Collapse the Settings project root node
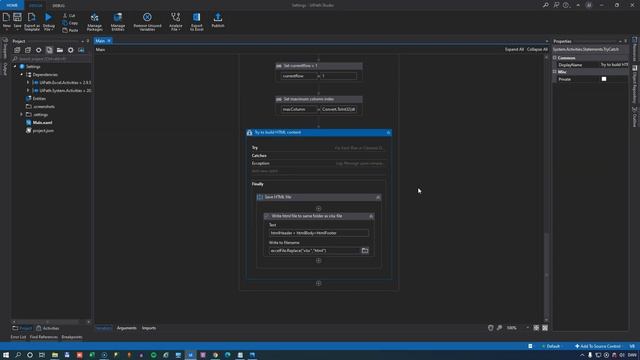Image resolution: width=640 pixels, height=360 pixels. [16, 67]
